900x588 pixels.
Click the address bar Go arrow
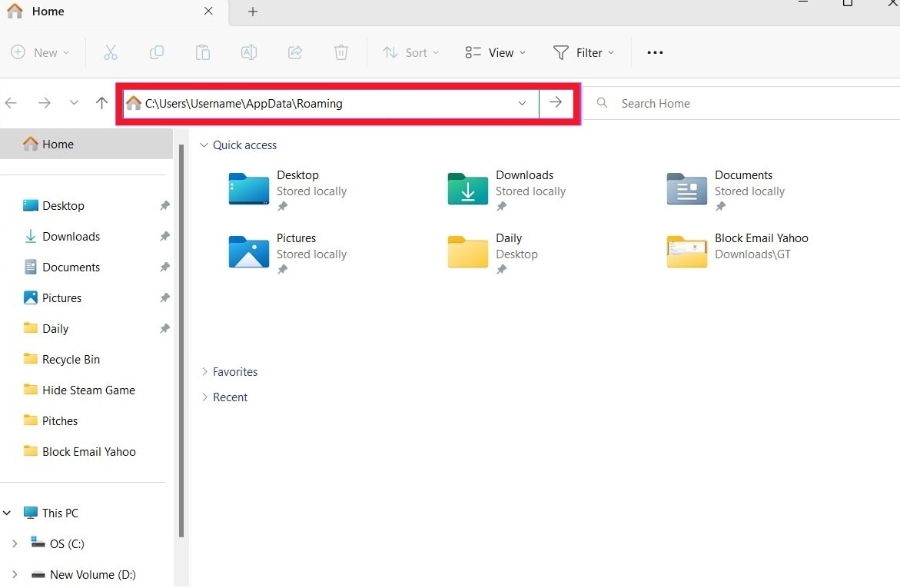[556, 103]
